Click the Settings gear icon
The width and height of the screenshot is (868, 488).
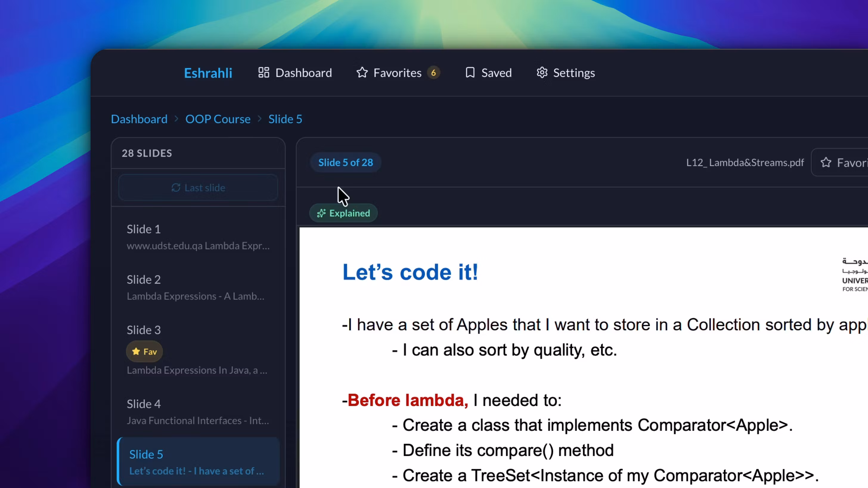[x=542, y=72]
